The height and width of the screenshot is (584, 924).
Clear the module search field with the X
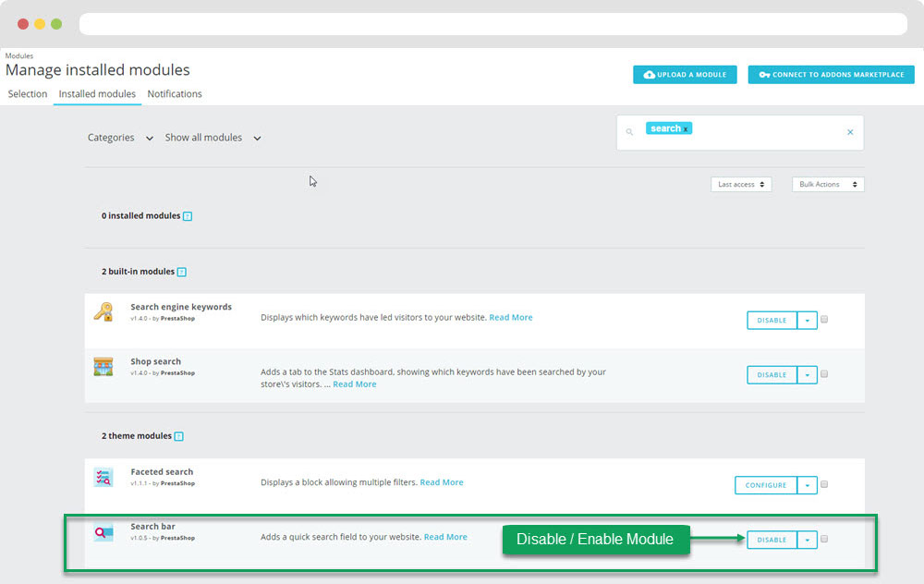pos(850,132)
